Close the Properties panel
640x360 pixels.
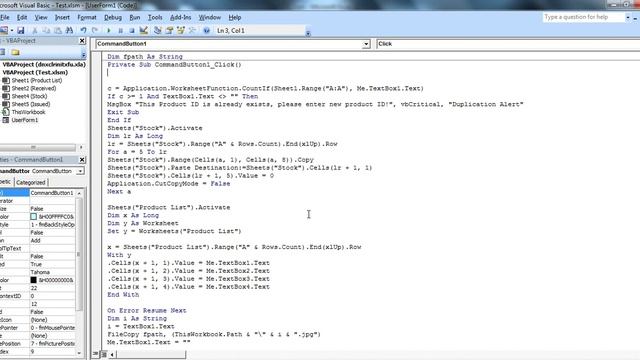(82, 160)
